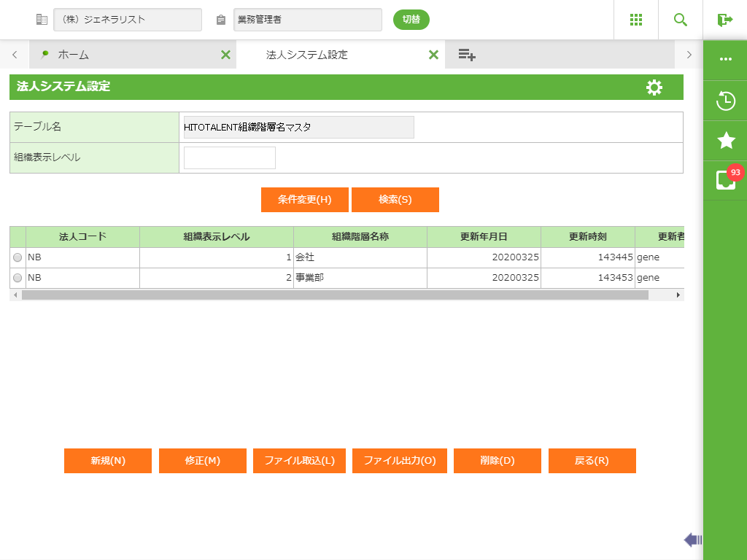Click the table's horizontal scrollbar
This screenshot has height=560, width=747.
click(x=334, y=295)
